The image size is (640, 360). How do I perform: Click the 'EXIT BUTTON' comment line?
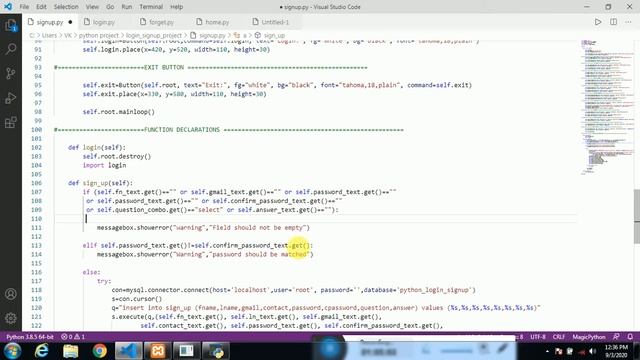(211, 67)
